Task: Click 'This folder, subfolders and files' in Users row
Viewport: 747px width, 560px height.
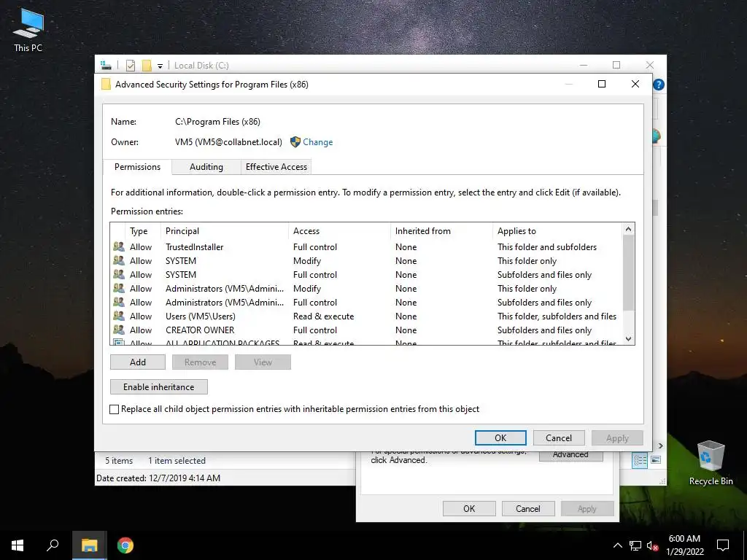Action: [x=557, y=316]
